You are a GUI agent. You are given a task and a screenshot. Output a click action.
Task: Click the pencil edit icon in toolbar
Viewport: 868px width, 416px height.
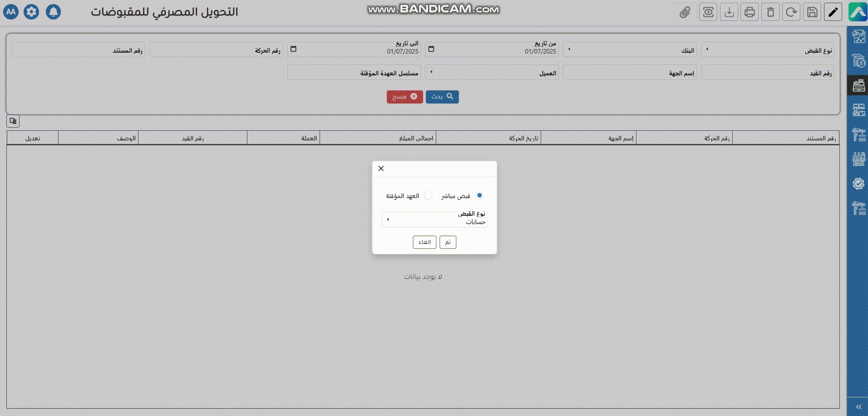click(x=833, y=12)
